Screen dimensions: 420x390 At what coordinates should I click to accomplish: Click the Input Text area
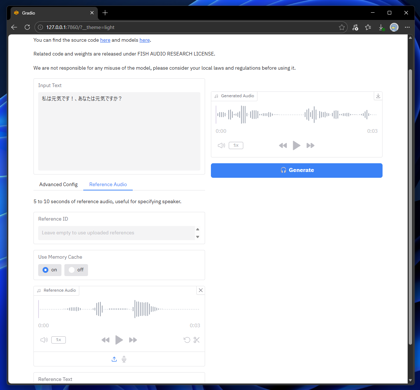(119, 131)
